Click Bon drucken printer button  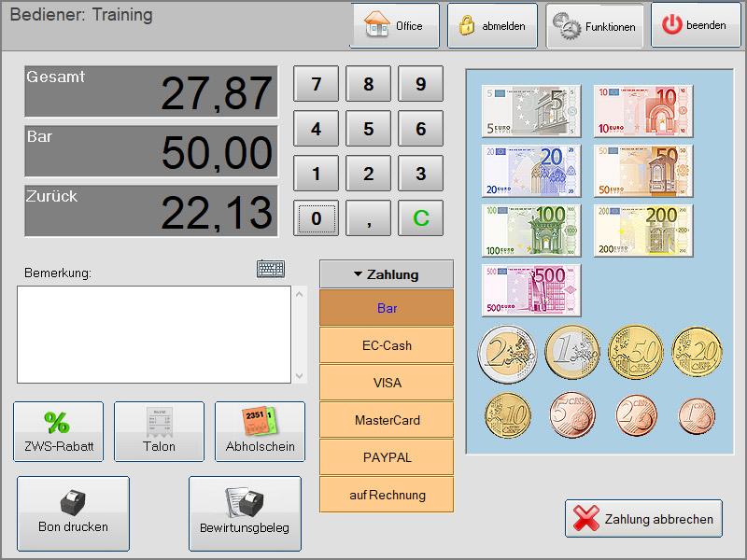click(x=73, y=513)
